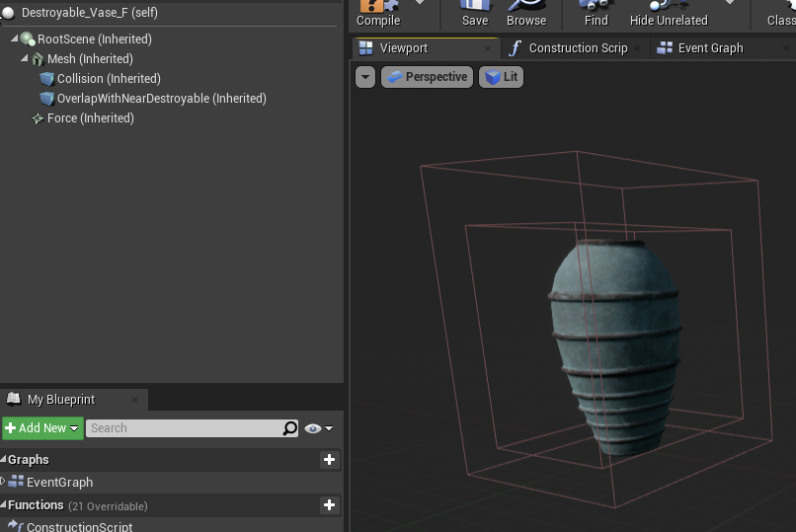
Task: Open the eye view options dropdown
Action: coord(318,428)
